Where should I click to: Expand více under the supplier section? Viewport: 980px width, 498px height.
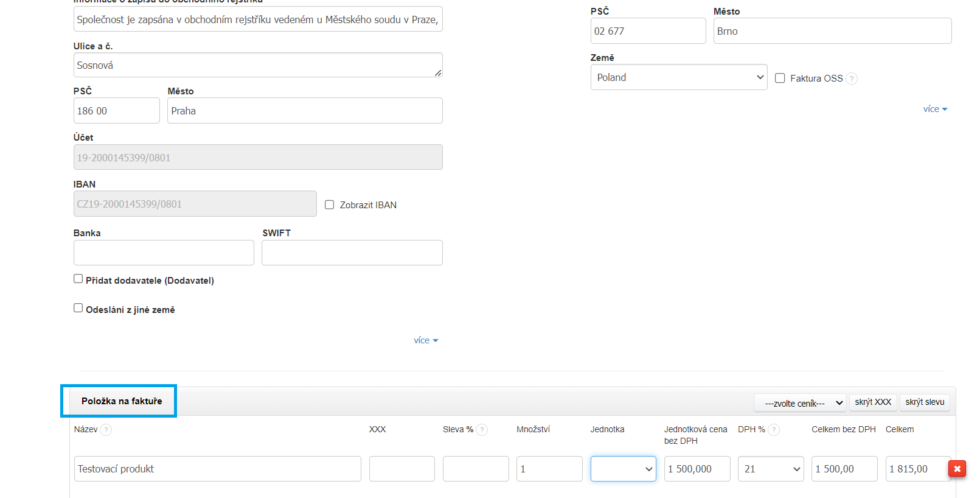point(426,340)
